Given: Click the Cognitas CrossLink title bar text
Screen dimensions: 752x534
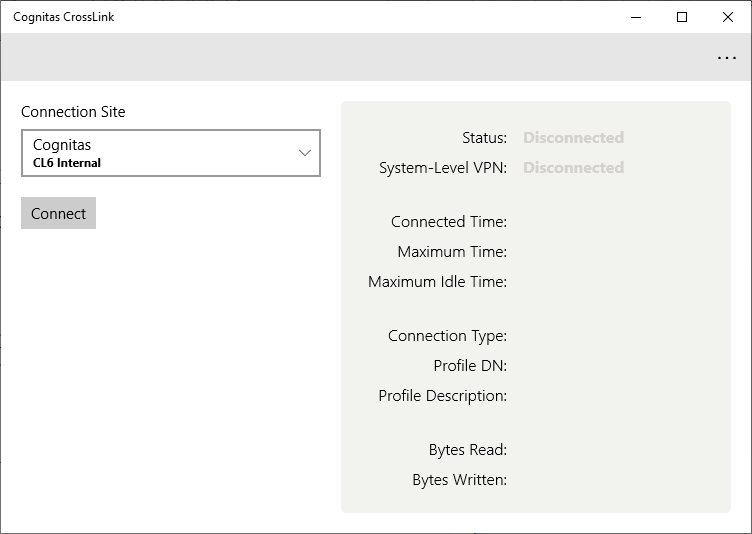Looking at the screenshot, I should point(63,17).
